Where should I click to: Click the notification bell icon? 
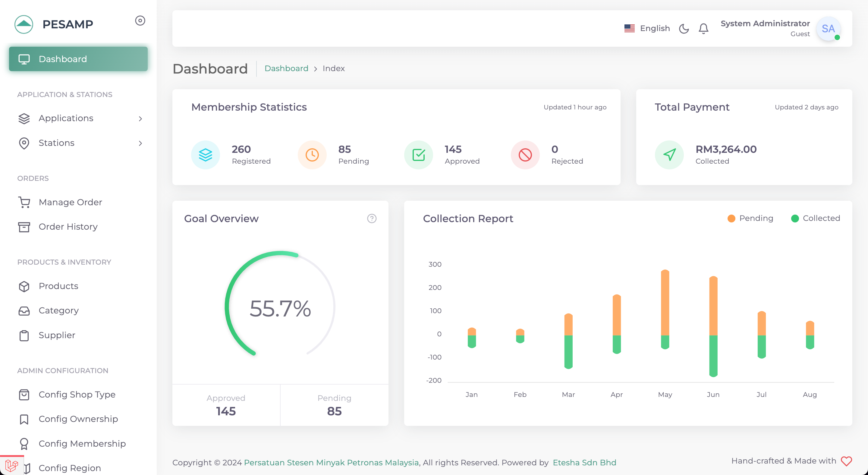703,28
